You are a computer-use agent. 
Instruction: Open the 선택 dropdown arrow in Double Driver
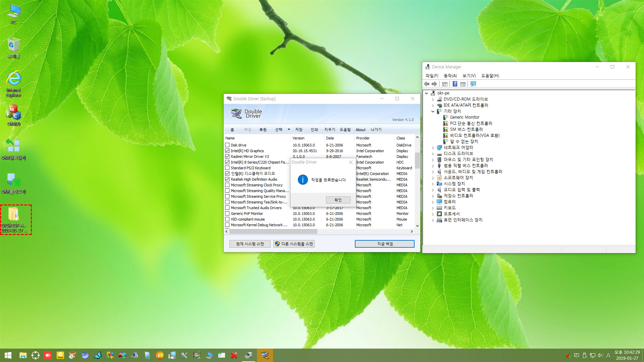289,130
